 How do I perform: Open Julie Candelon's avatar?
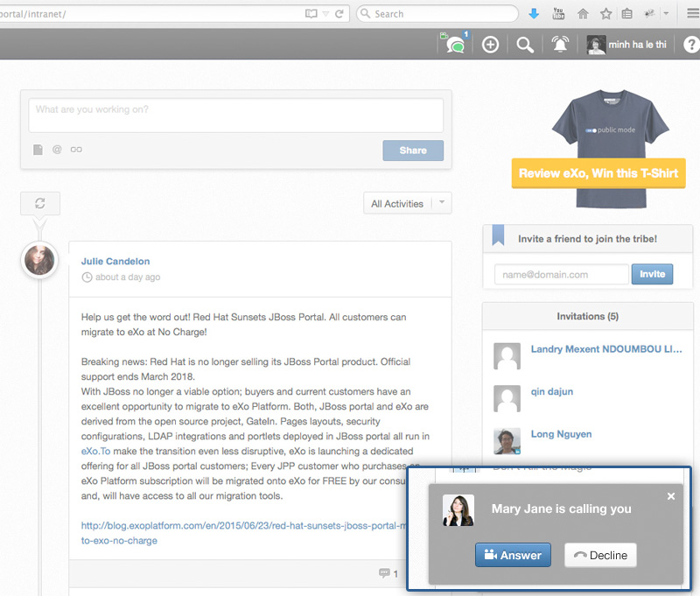click(x=39, y=260)
